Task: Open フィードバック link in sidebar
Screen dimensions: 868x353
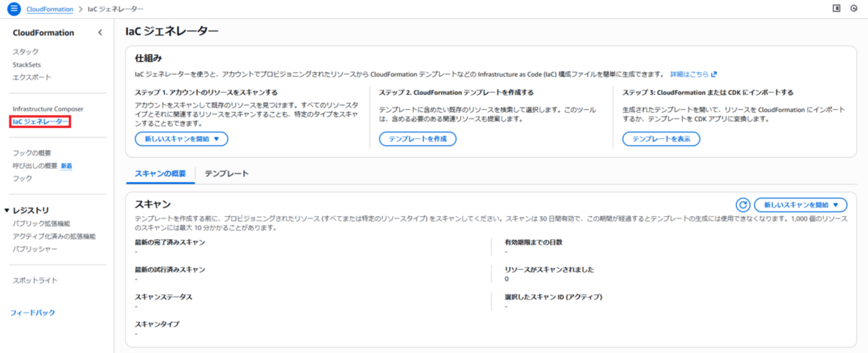Action: (33, 312)
